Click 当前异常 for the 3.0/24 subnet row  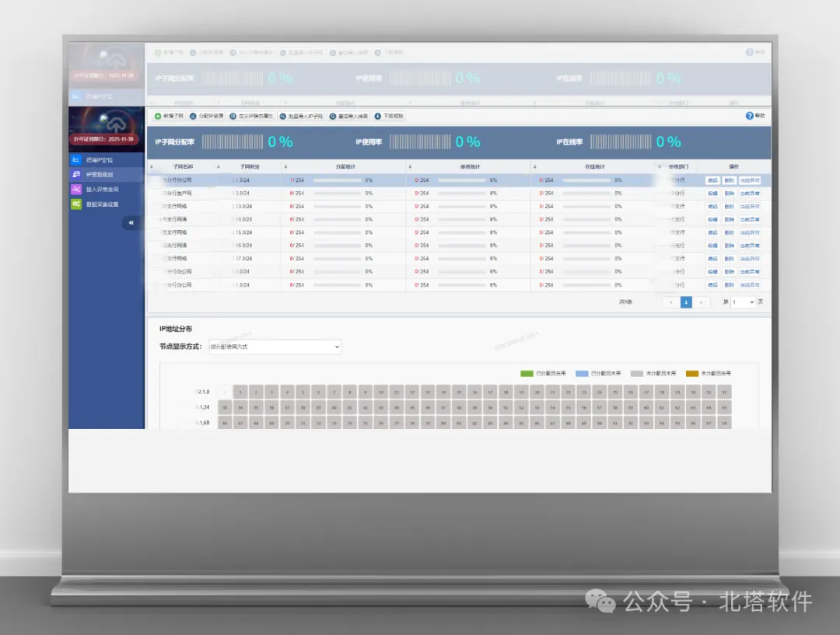pos(750,194)
